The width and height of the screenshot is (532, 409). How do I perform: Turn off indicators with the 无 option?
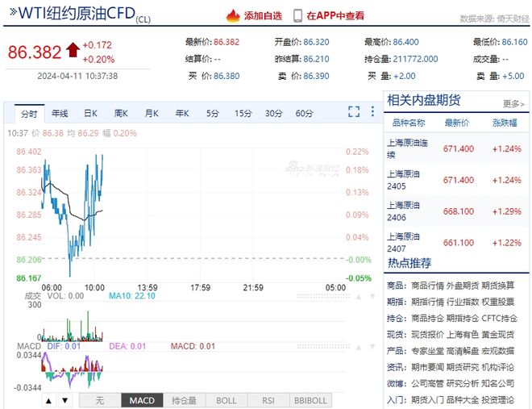tap(100, 400)
